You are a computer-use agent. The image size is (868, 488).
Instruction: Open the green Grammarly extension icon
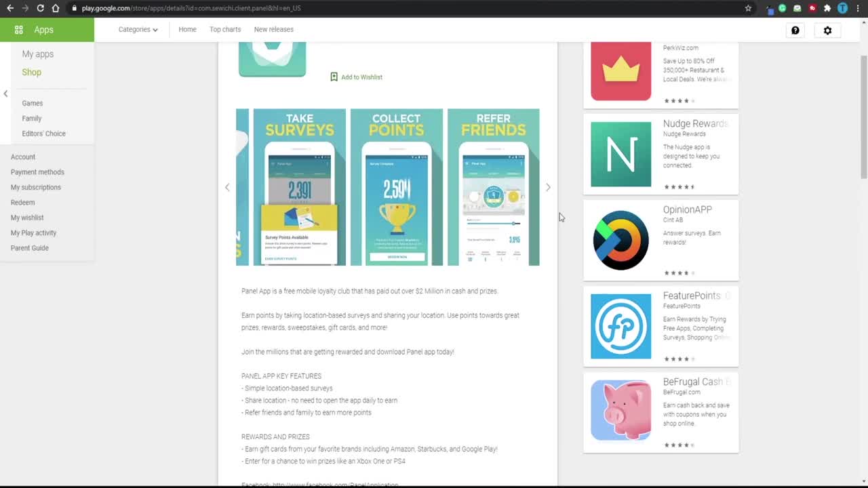[x=783, y=8]
